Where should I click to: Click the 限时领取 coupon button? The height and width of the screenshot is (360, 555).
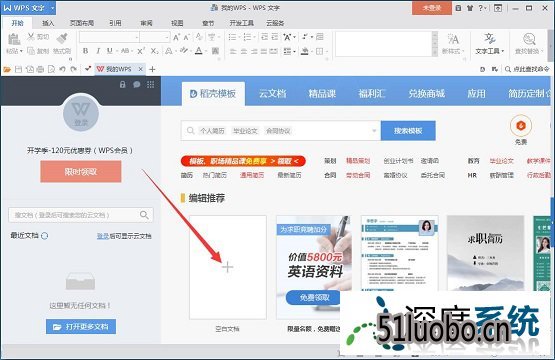click(81, 172)
